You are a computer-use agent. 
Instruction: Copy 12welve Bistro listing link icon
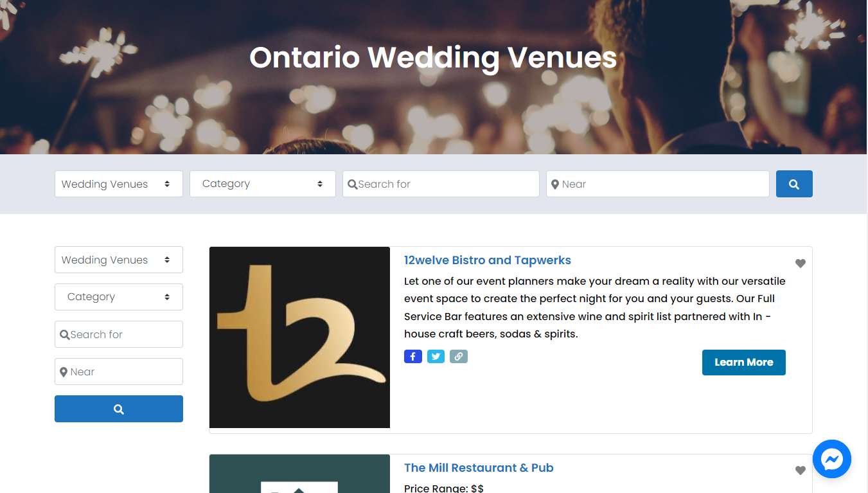click(459, 356)
